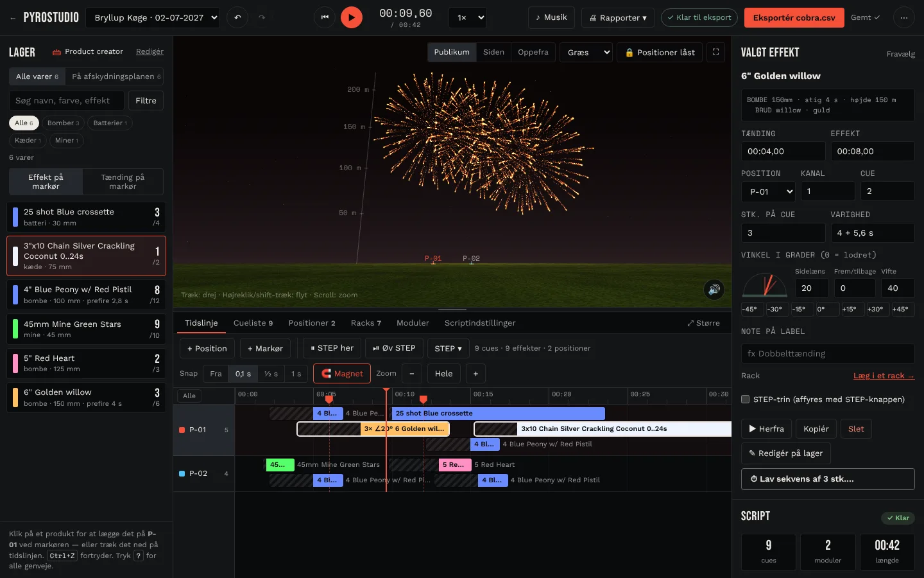Switch to the Cueliste tab
Image resolution: width=924 pixels, height=578 pixels.
click(253, 323)
